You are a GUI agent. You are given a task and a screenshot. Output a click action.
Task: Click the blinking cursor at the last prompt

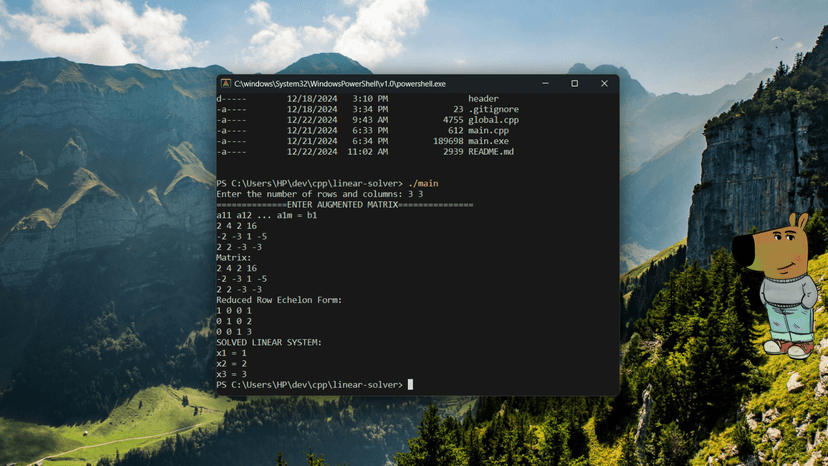[410, 385]
